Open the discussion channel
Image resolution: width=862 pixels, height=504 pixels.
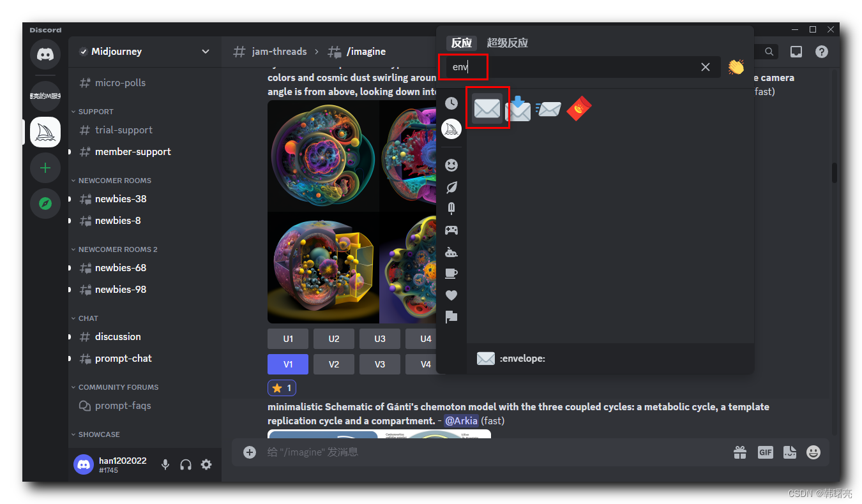pos(145,337)
